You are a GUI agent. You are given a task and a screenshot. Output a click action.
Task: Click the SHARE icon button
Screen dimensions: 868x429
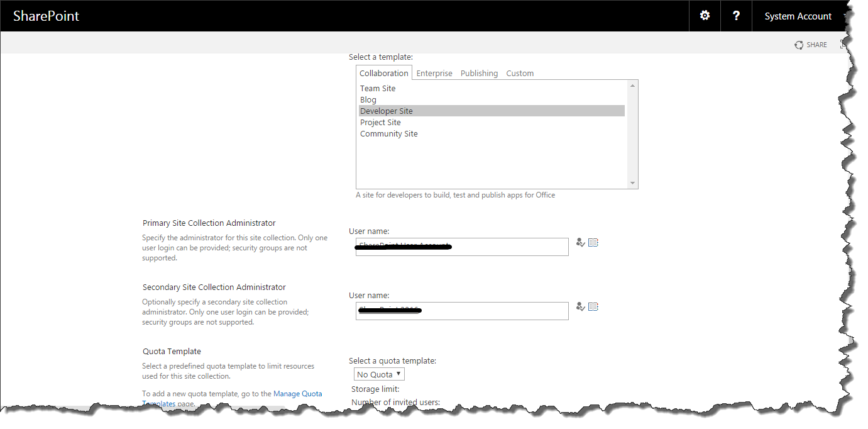click(x=811, y=45)
